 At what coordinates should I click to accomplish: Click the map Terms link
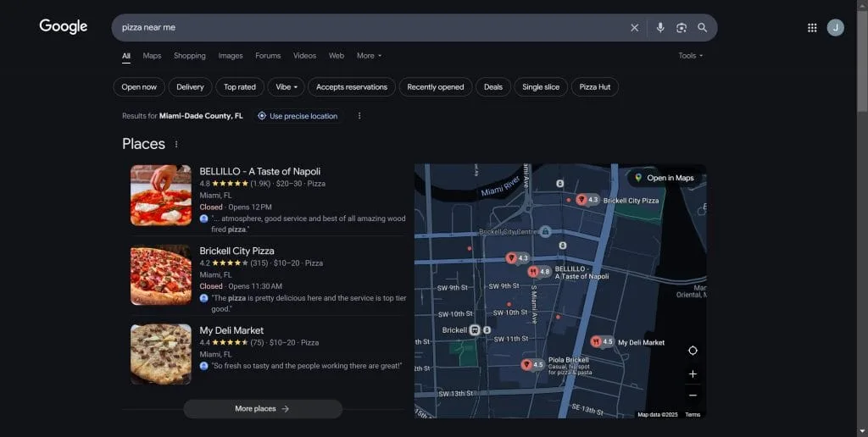(693, 414)
